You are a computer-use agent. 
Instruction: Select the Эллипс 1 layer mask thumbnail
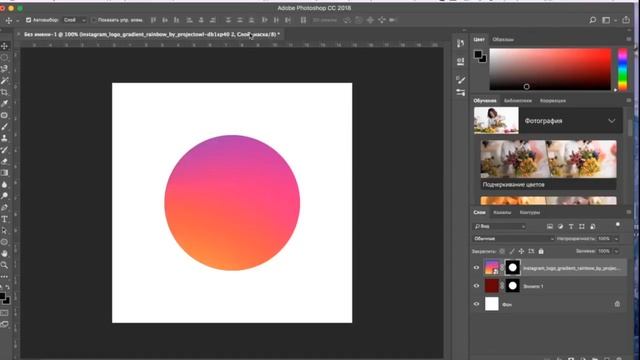coord(513,286)
